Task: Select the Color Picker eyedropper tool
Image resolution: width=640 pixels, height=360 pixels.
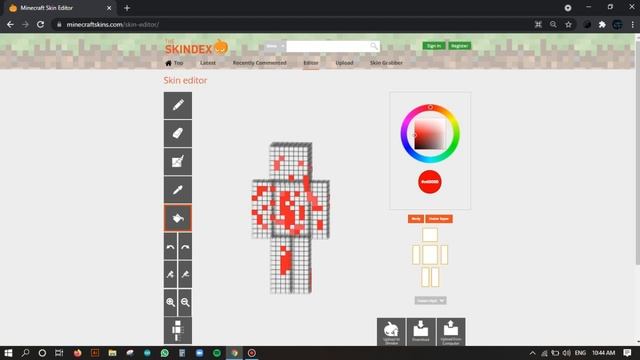Action: tap(178, 190)
